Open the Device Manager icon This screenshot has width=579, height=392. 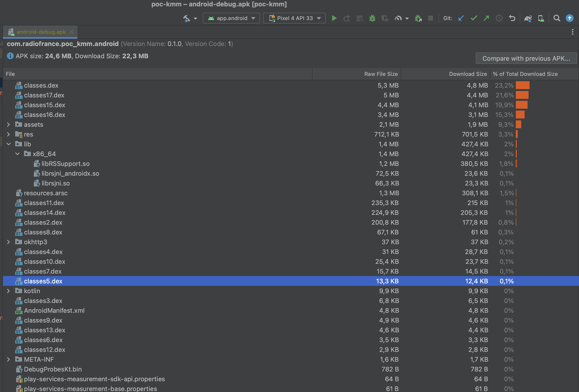tap(541, 18)
